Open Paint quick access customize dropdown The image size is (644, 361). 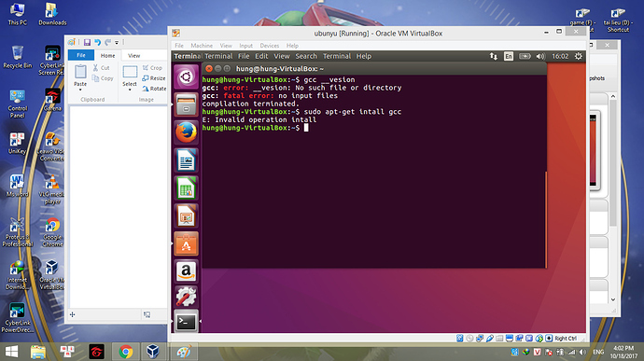click(x=117, y=42)
